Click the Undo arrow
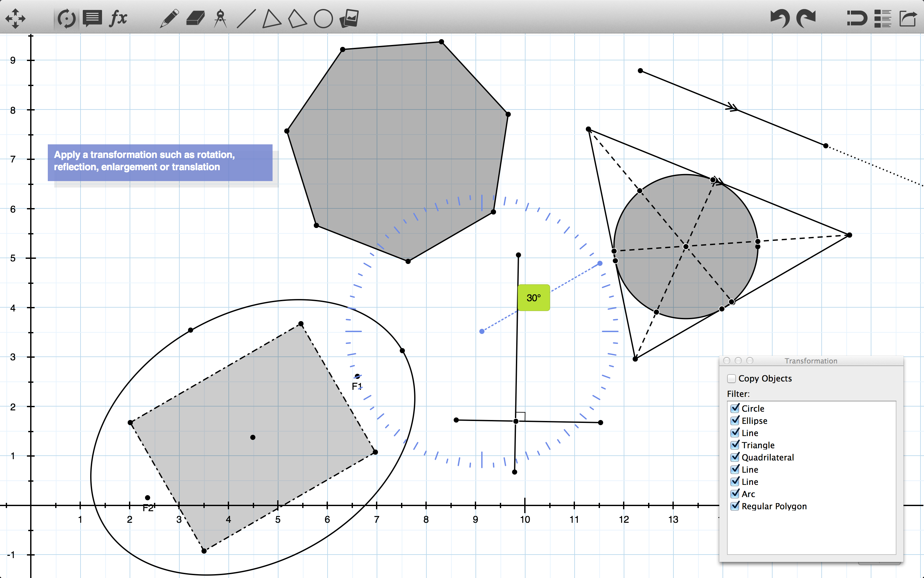 tap(780, 18)
